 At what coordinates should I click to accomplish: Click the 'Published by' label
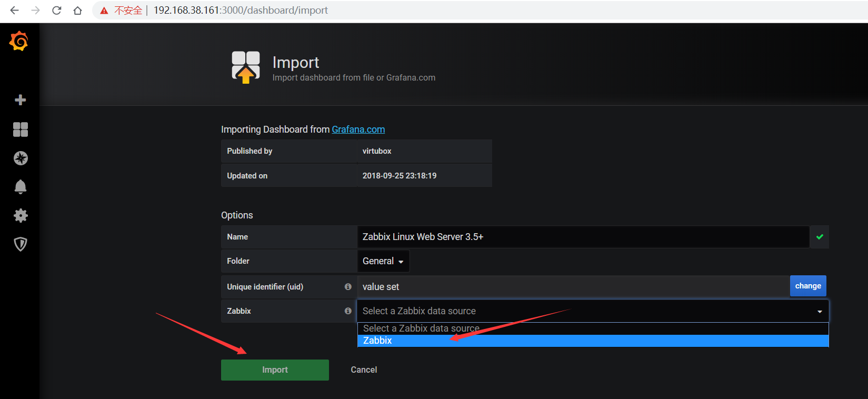tap(250, 151)
